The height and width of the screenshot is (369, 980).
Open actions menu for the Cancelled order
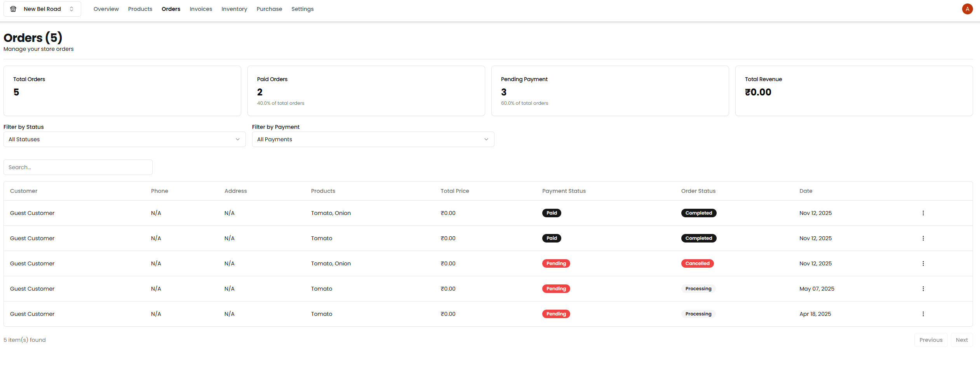pyautogui.click(x=923, y=263)
